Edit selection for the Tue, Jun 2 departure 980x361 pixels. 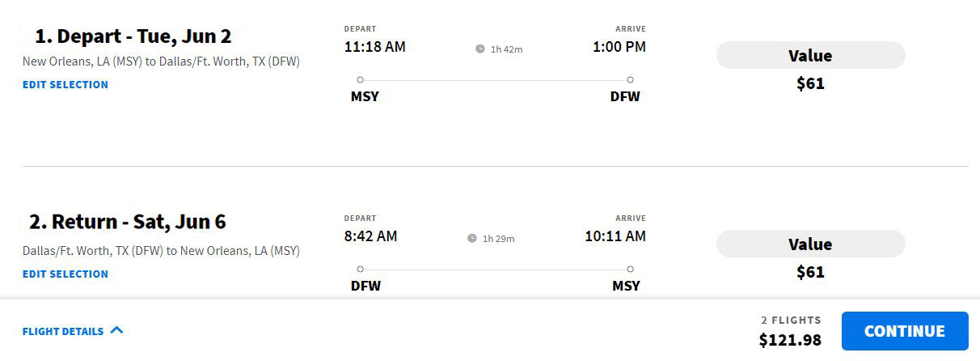(65, 85)
